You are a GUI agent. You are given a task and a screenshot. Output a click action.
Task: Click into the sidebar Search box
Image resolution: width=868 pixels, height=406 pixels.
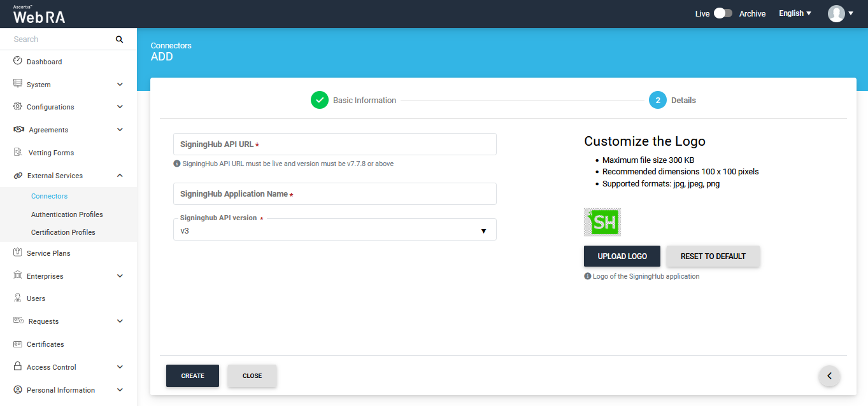(62, 39)
